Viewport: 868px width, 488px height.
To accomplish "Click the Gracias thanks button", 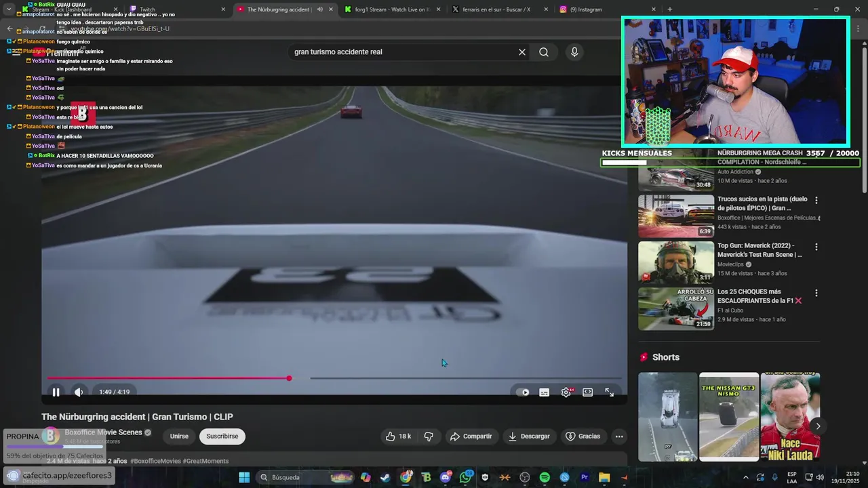I will pos(583,436).
